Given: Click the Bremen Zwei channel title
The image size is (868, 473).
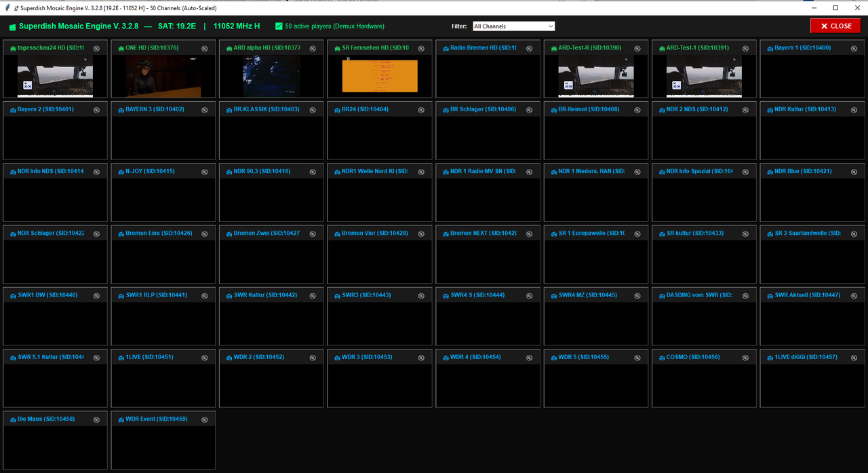Looking at the screenshot, I should (267, 233).
